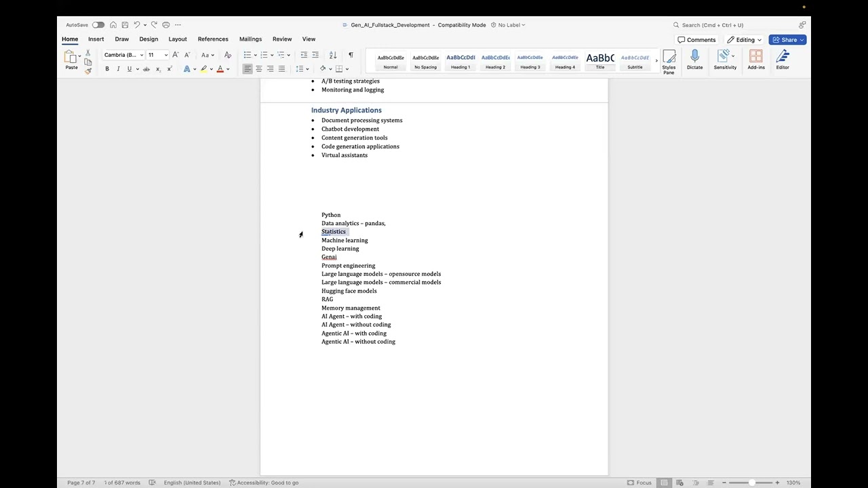Redo the last action
Screen dimensions: 868x488
(154, 25)
